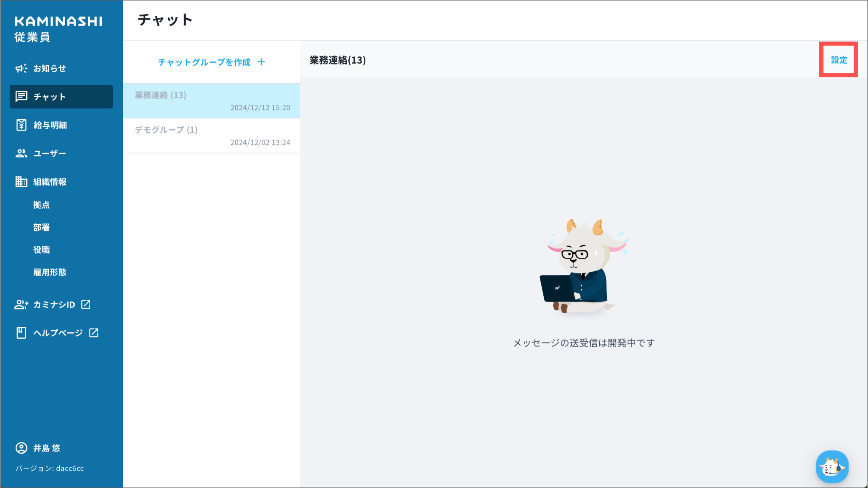The image size is (868, 488).
Task: Open the goat mascot support chat widget
Action: coord(832,467)
